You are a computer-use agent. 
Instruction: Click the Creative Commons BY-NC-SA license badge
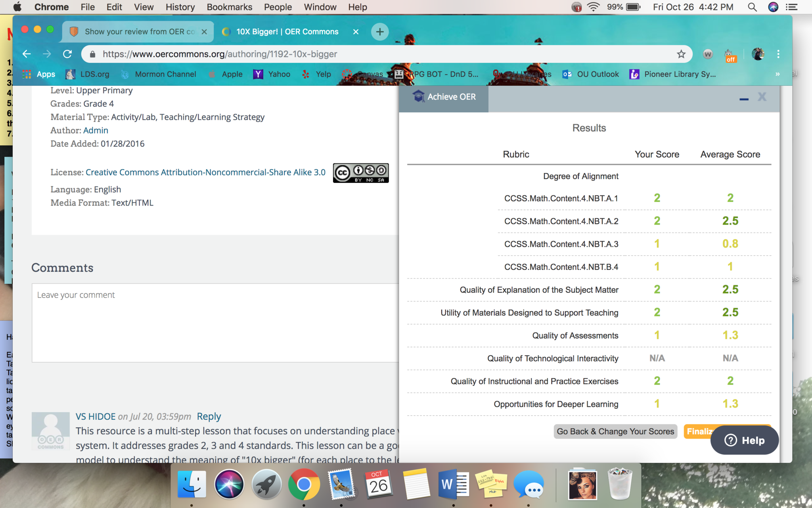360,173
